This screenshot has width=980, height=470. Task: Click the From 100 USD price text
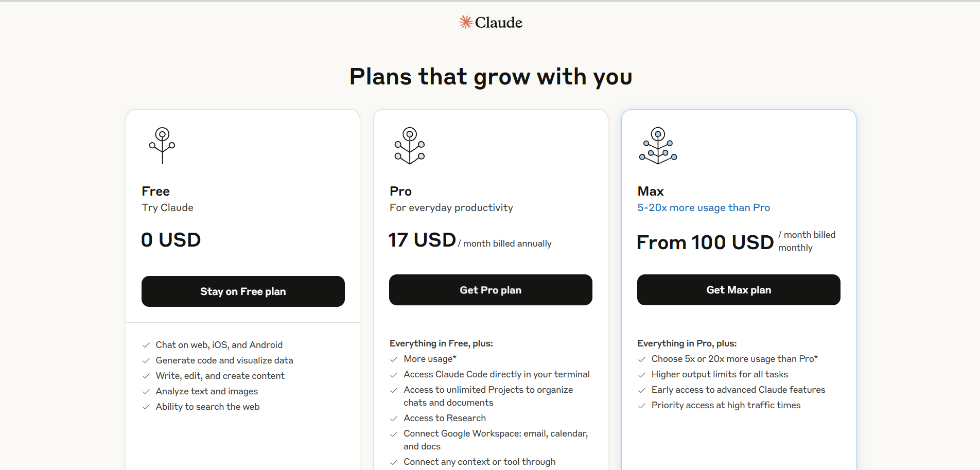(705, 242)
